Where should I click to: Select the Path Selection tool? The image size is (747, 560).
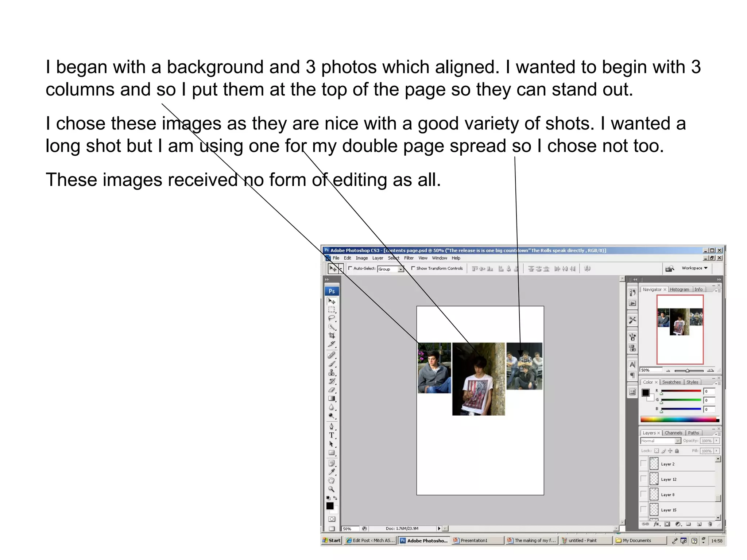pyautogui.click(x=332, y=444)
